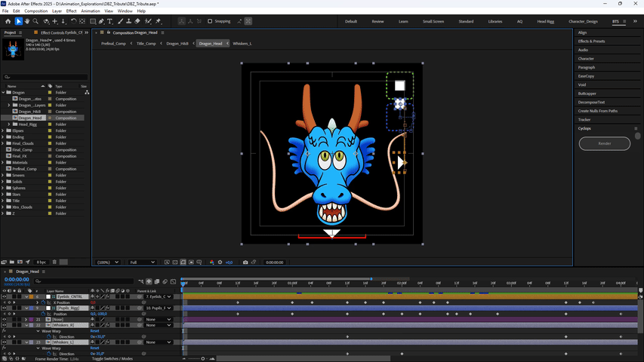Toggle the Snapping checkbox
Screen dimensions: 644x362
click(210, 21)
